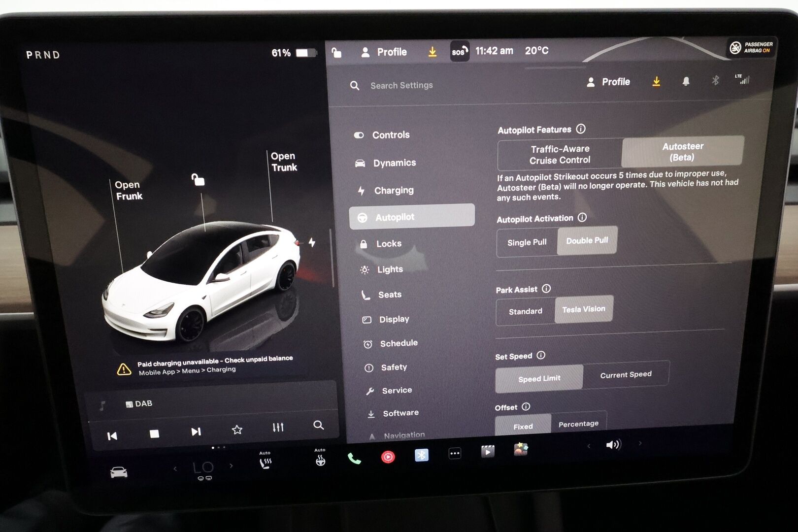Select Autosteer (Beta) option
Image resolution: width=798 pixels, height=532 pixels.
pos(682,152)
